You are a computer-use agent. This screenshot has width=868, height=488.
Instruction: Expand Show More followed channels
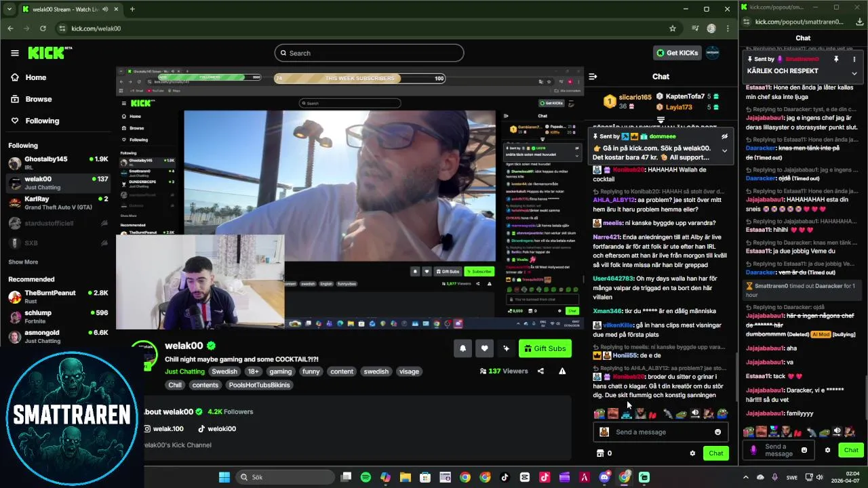[x=23, y=262]
